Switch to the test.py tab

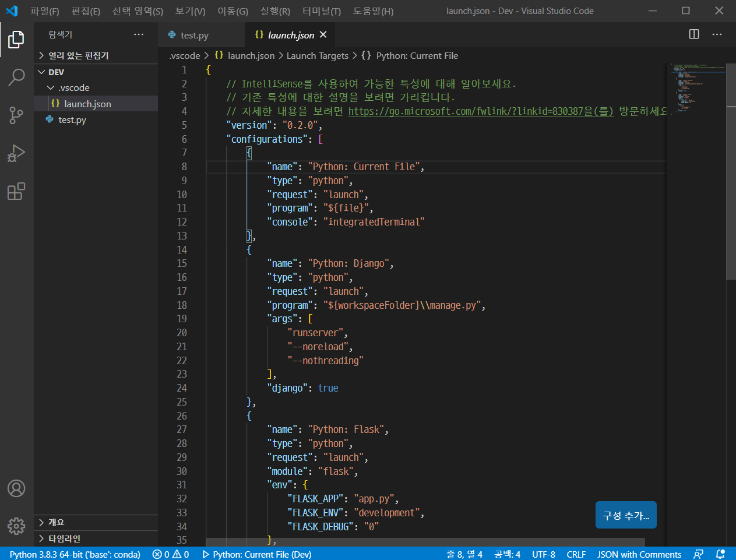[x=194, y=34]
